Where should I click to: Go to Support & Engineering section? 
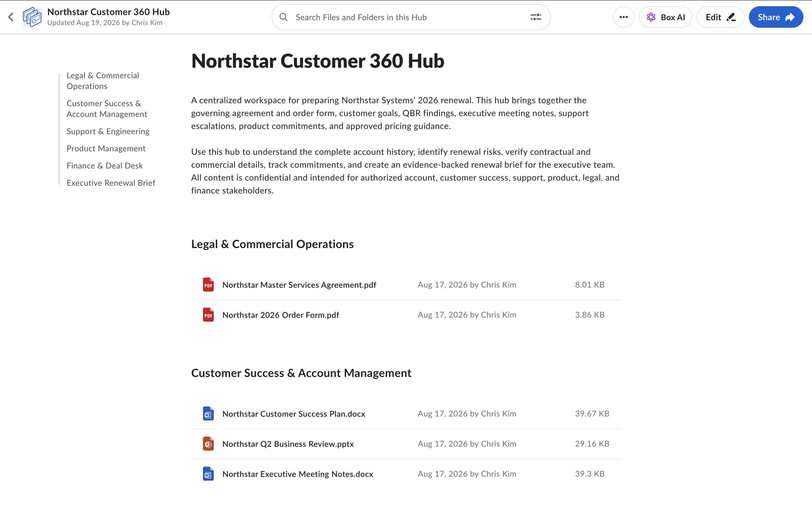tap(108, 131)
